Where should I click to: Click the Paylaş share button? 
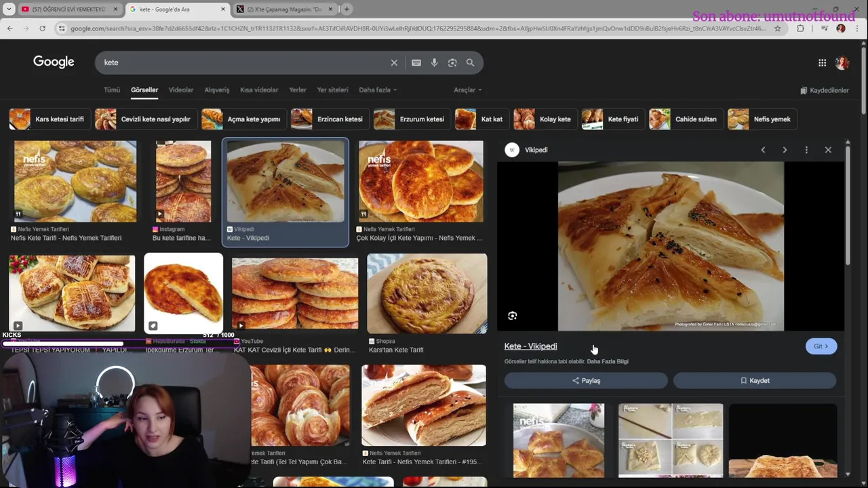click(x=586, y=381)
